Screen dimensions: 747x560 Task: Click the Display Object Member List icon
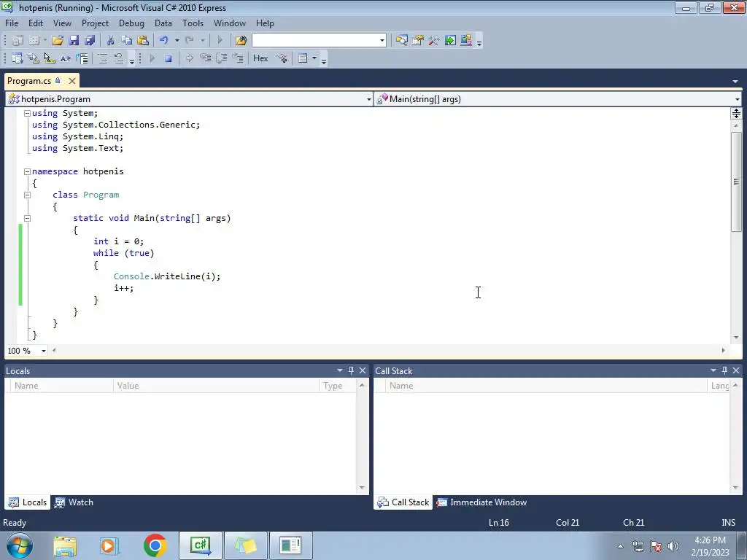coord(18,58)
